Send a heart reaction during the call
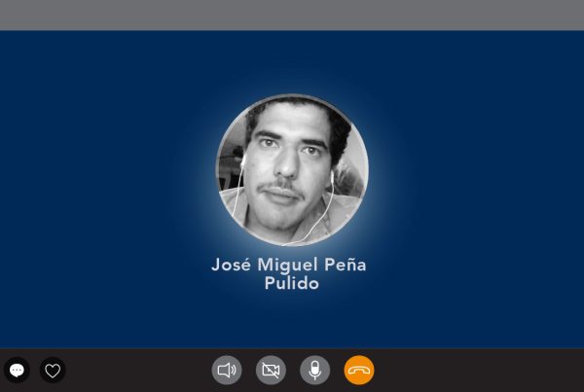 pyautogui.click(x=53, y=370)
